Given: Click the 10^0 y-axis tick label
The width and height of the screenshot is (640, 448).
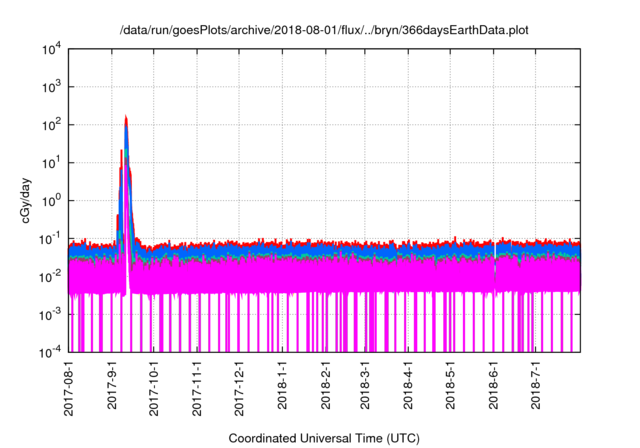Looking at the screenshot, I should tap(51, 201).
